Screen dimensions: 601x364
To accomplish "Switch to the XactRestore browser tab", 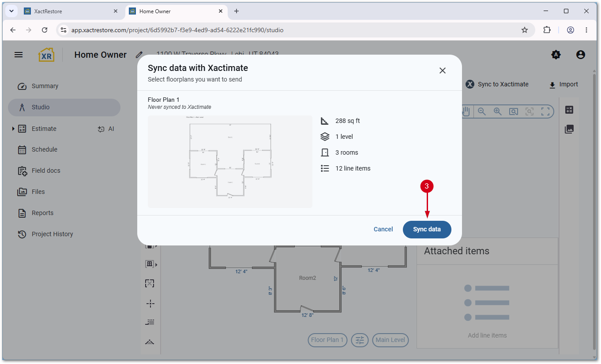I will pos(71,11).
